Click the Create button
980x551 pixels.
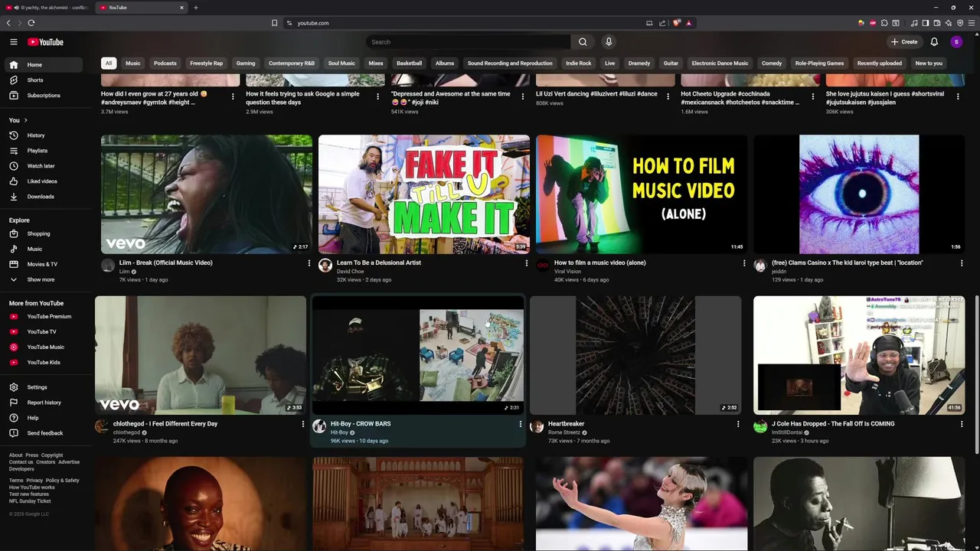click(904, 42)
